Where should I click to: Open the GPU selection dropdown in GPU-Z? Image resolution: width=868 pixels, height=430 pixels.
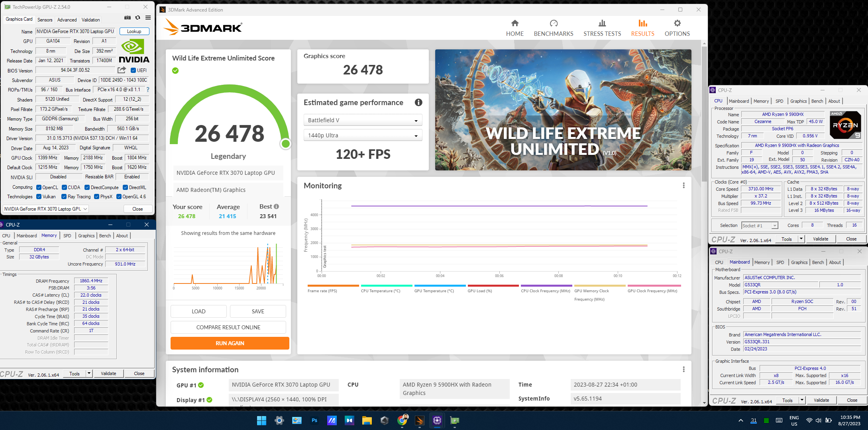(46, 209)
